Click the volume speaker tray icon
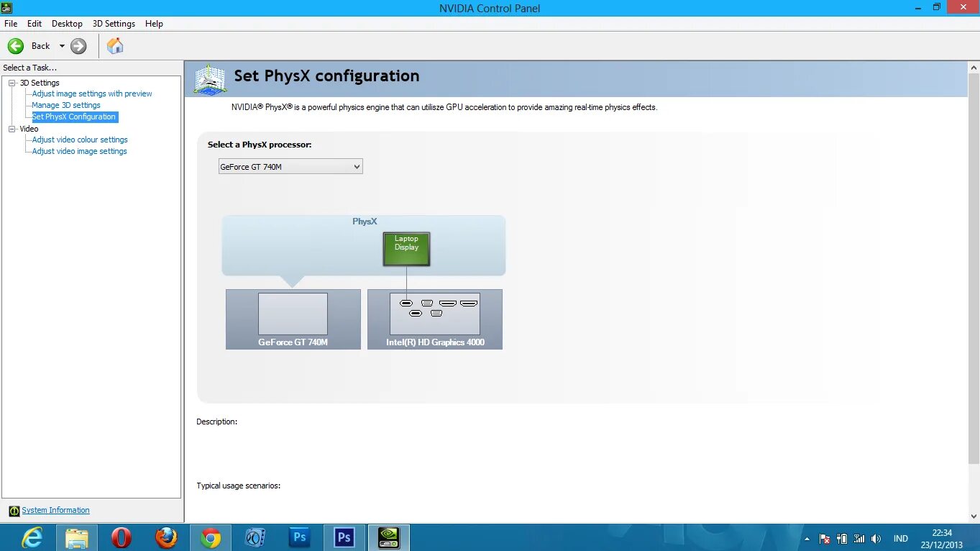The image size is (980, 551). 876,538
